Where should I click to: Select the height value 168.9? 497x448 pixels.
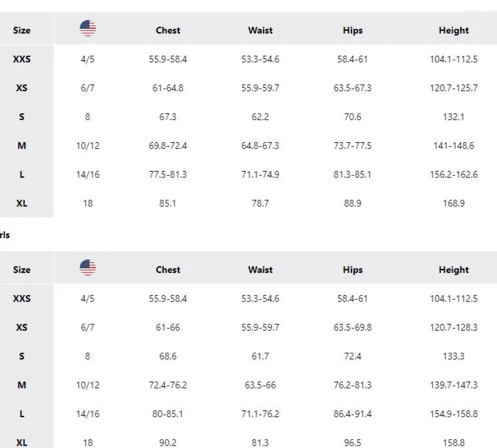click(x=454, y=203)
